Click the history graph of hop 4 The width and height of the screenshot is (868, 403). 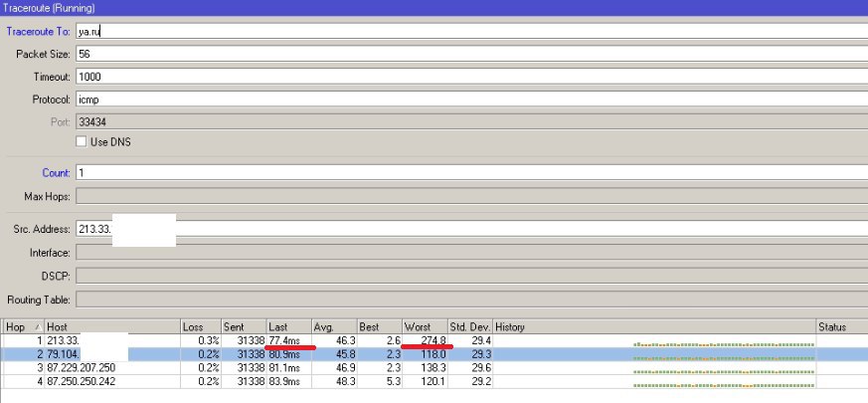pos(724,385)
